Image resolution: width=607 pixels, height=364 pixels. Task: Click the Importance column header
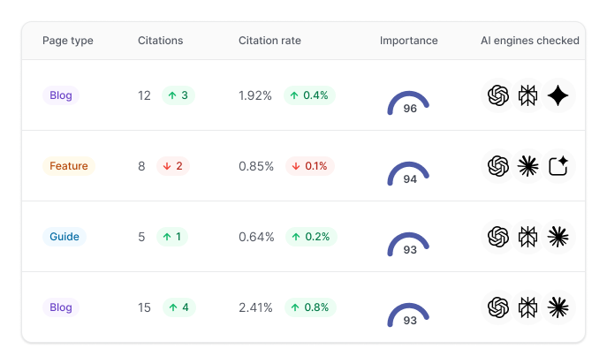pos(408,41)
